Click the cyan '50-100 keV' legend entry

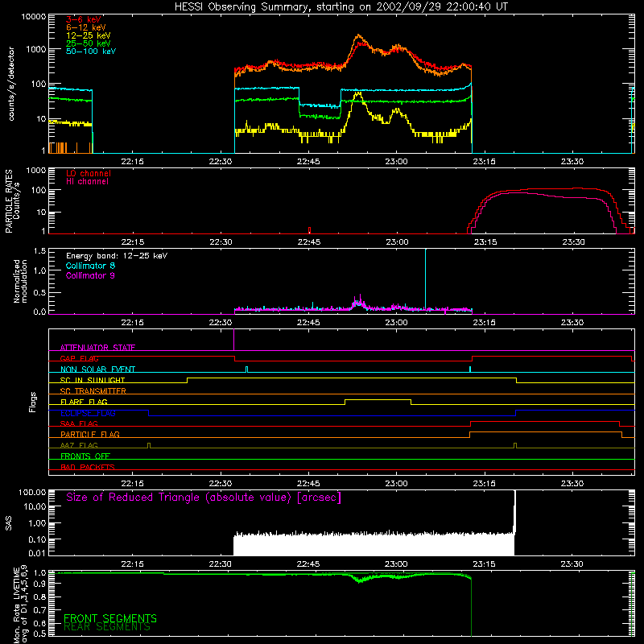[x=91, y=52]
